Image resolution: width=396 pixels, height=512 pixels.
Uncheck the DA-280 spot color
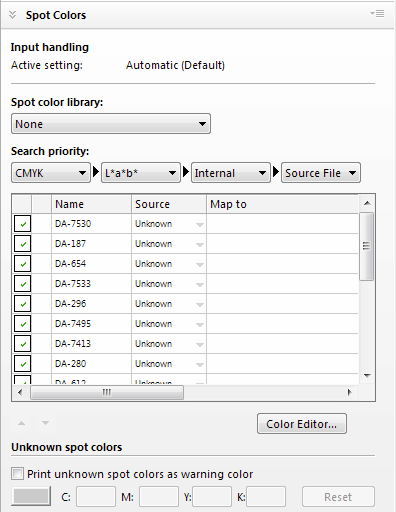tap(22, 364)
